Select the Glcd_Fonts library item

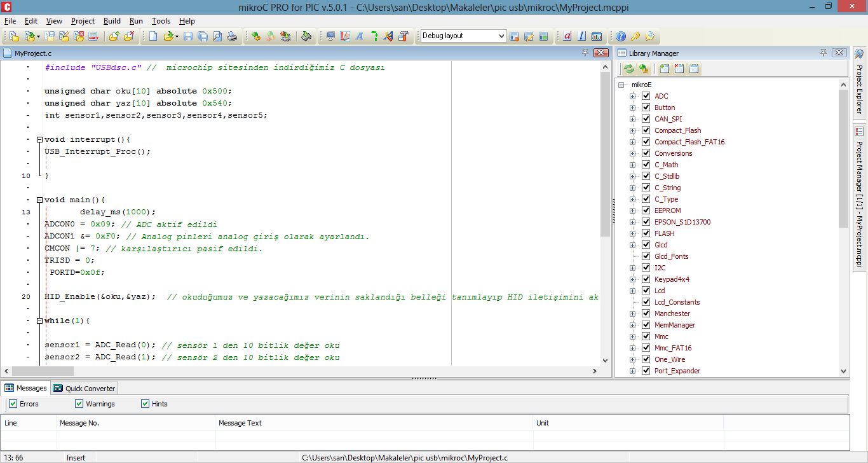click(672, 256)
